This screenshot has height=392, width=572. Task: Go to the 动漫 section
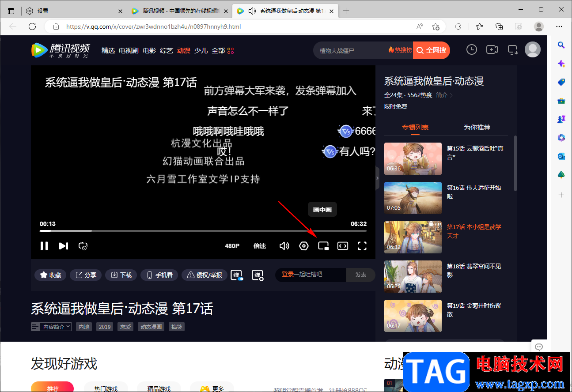pyautogui.click(x=184, y=50)
